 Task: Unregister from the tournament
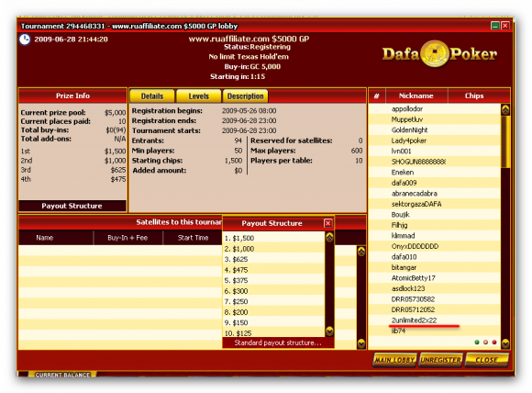tap(440, 360)
